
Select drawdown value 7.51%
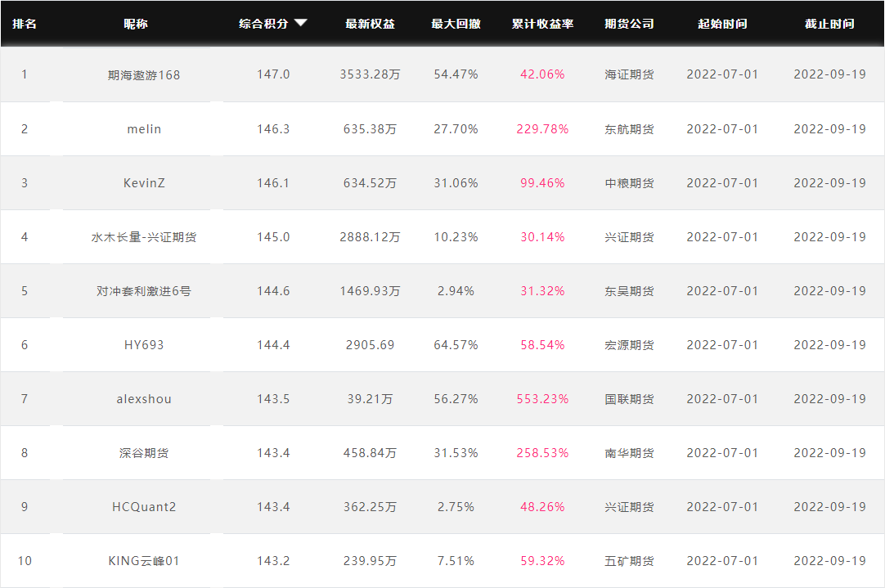pyautogui.click(x=456, y=561)
